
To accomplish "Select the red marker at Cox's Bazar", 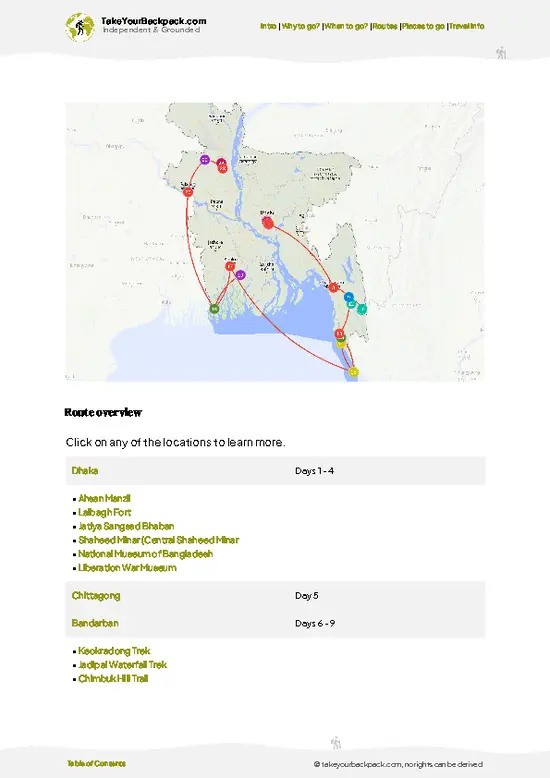I will pyautogui.click(x=340, y=333).
